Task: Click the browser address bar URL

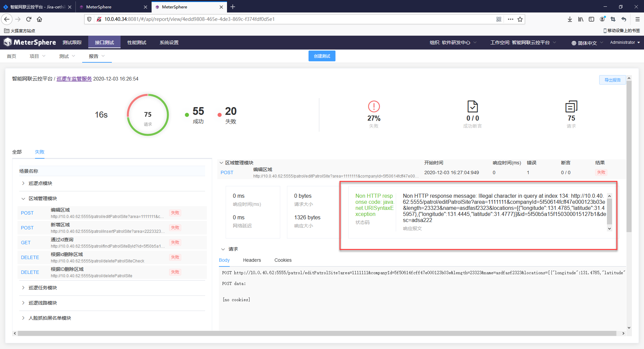Action: 189,19
